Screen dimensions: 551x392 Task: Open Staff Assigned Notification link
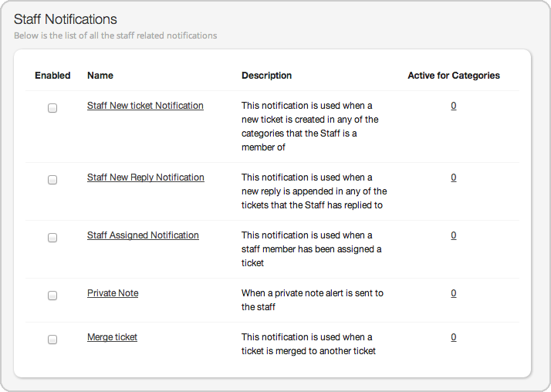point(143,235)
